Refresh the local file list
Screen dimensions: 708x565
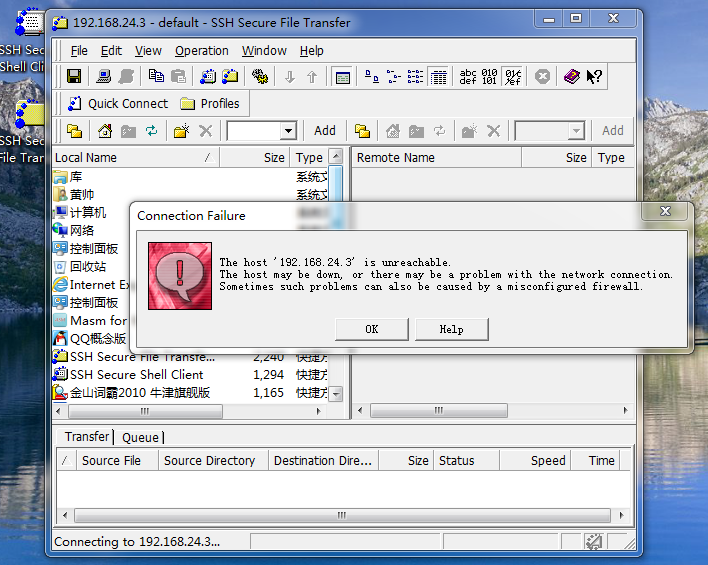pos(152,131)
